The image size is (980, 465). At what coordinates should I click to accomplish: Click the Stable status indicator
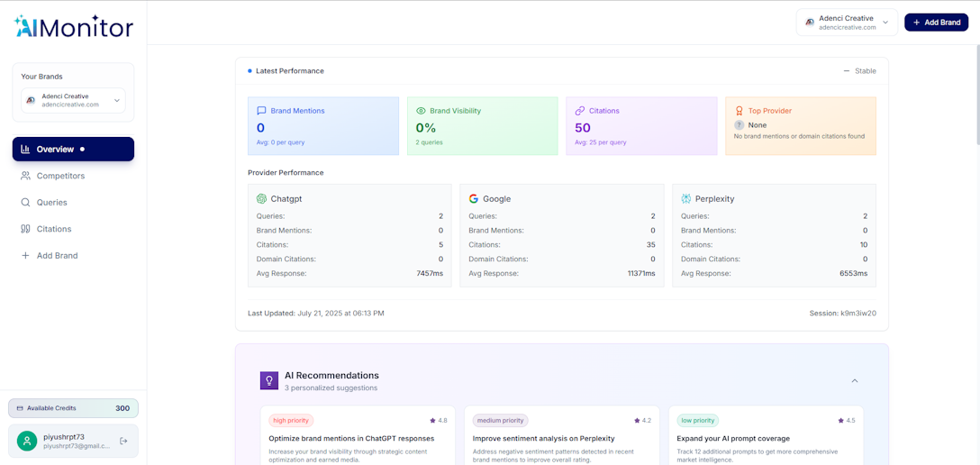tap(860, 71)
